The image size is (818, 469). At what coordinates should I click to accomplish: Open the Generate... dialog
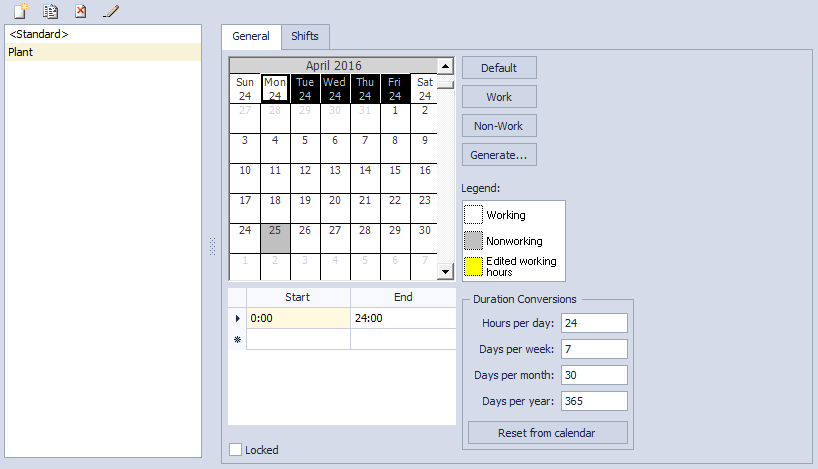click(x=499, y=155)
